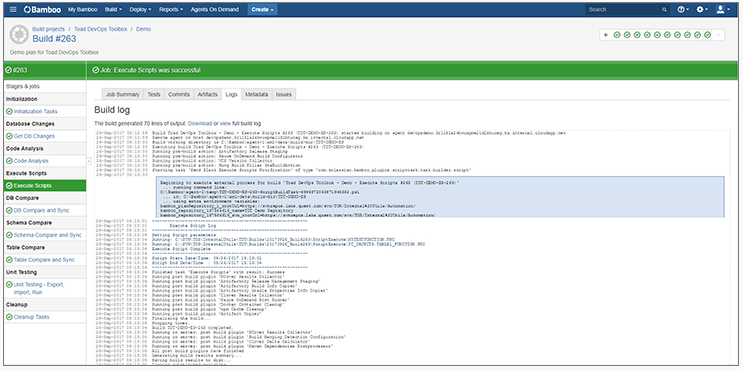The width and height of the screenshot is (743, 371).
Task: Switch to the Job Summary tab
Action: coord(122,94)
